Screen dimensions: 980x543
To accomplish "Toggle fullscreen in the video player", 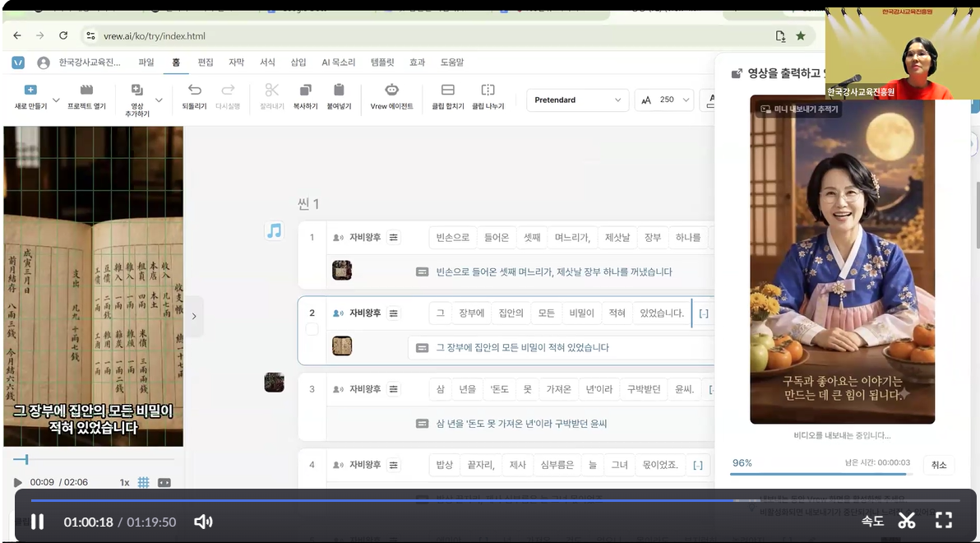I will click(x=944, y=521).
